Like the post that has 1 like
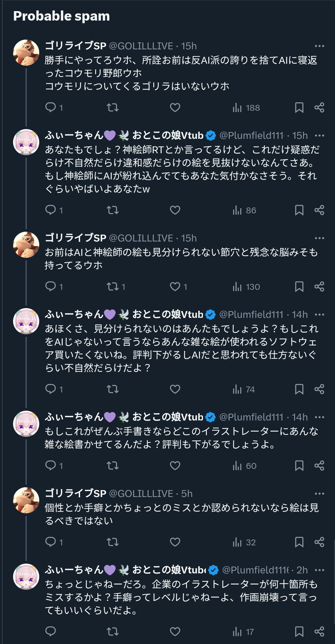 tap(175, 287)
